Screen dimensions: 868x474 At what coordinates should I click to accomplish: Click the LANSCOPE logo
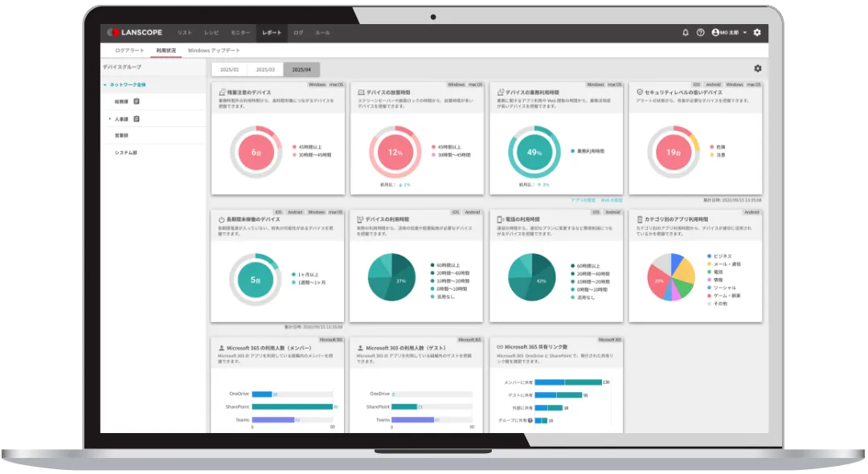tap(133, 33)
